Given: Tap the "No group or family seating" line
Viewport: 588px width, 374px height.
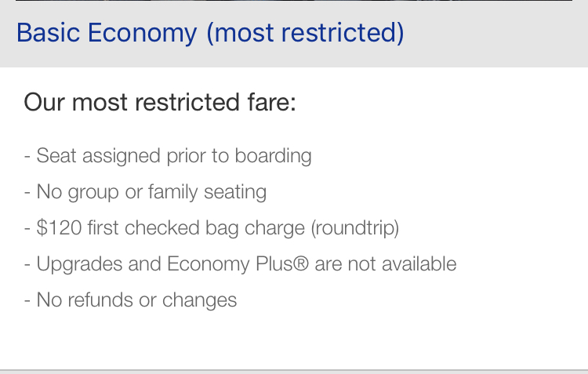Looking at the screenshot, I should coord(145,191).
